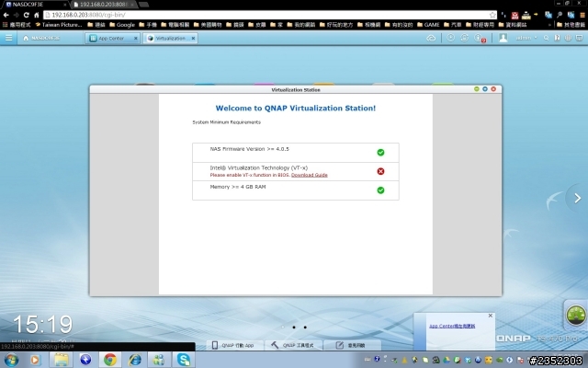Open Skype from the taskbar
The width and height of the screenshot is (588, 368).
coord(184,360)
